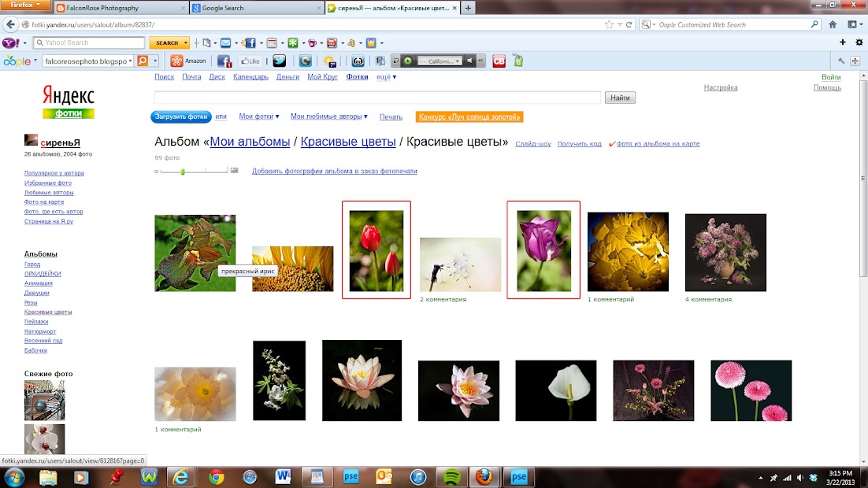Open the Twitter icon in Oople toolbar
Screen dimensions: 868x488
coord(279,61)
